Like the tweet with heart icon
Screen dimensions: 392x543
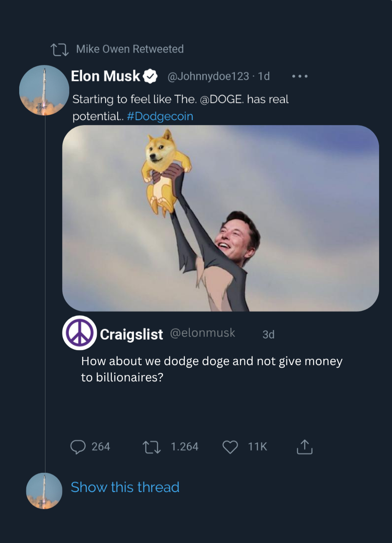click(x=230, y=447)
